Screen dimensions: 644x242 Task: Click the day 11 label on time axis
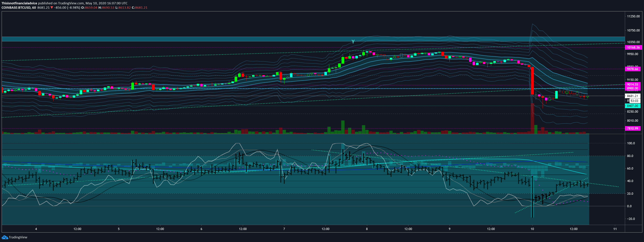click(615, 229)
